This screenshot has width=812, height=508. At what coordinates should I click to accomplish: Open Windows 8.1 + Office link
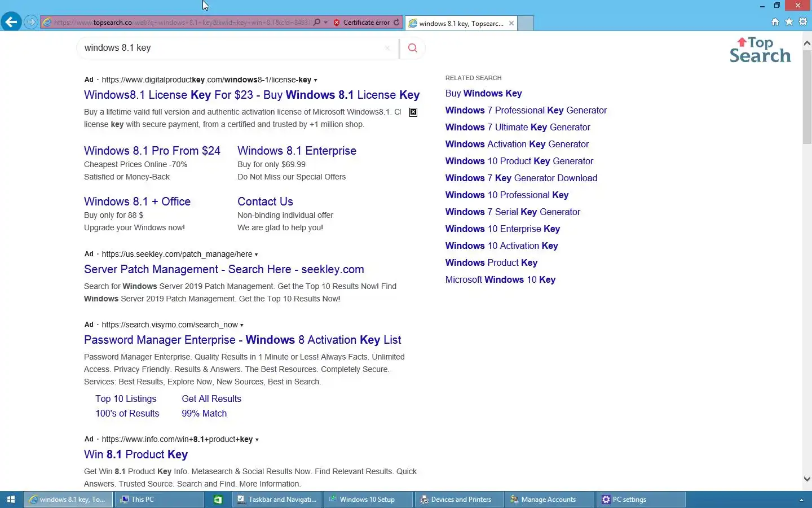137,202
